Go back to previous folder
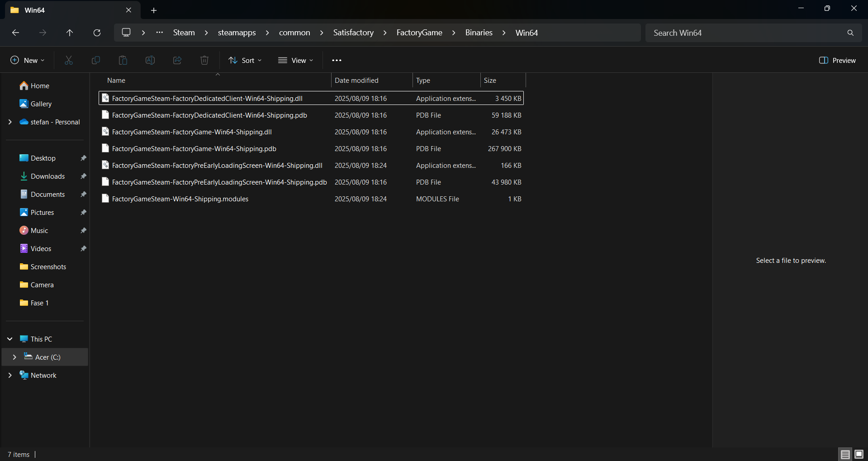This screenshot has width=868, height=461. [15, 33]
